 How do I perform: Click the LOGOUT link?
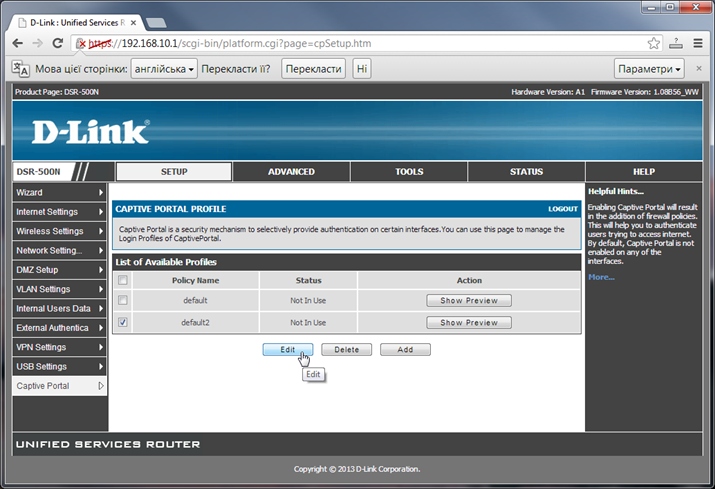click(562, 209)
